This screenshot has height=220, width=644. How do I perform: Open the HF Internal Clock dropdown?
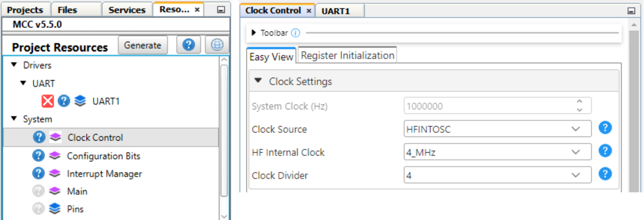pyautogui.click(x=497, y=152)
